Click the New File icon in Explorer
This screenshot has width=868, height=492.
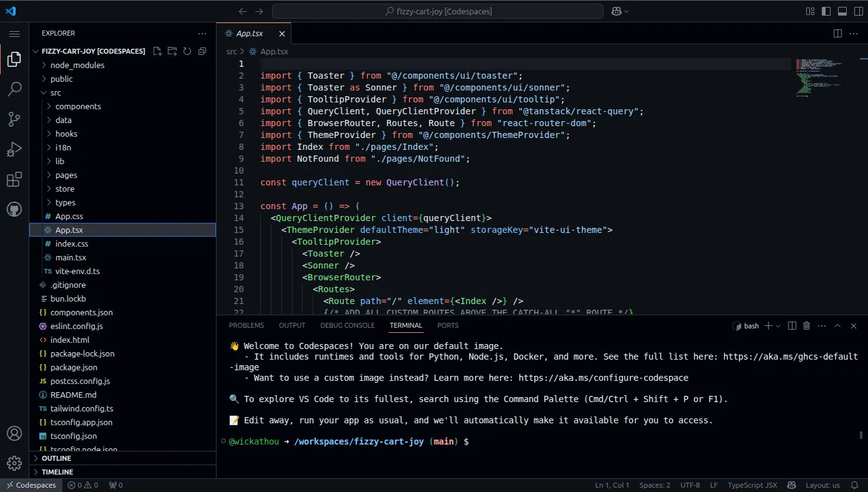[x=157, y=51]
